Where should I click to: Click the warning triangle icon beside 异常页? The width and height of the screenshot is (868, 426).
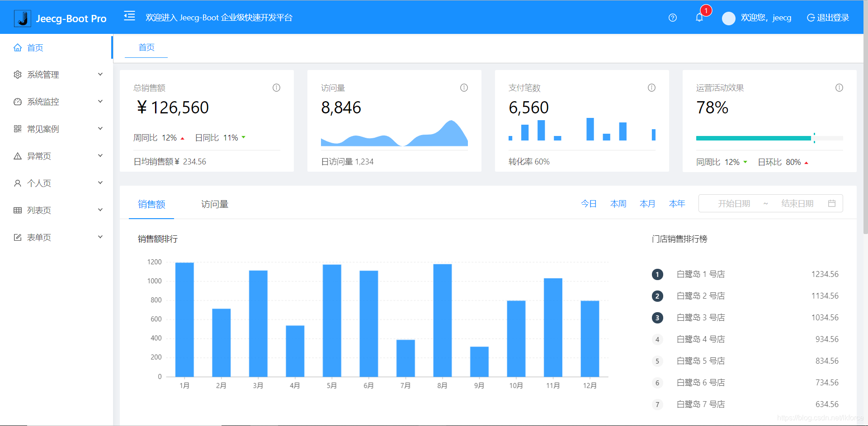pos(18,156)
